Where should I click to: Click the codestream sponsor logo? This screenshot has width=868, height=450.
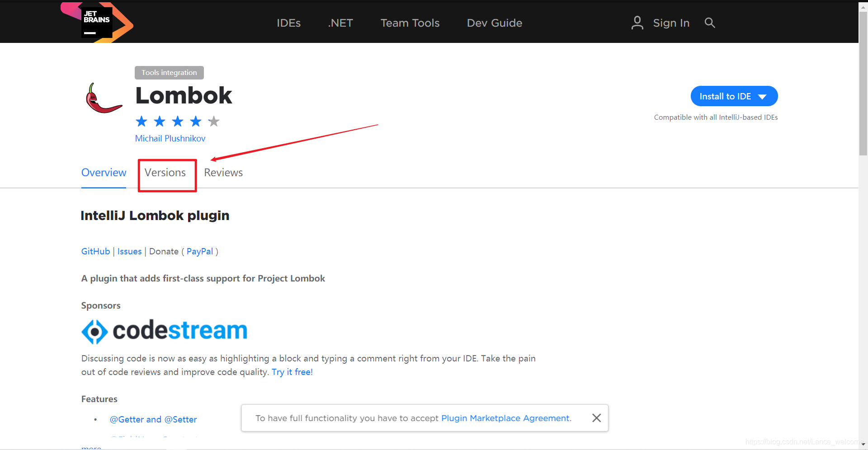pos(165,331)
